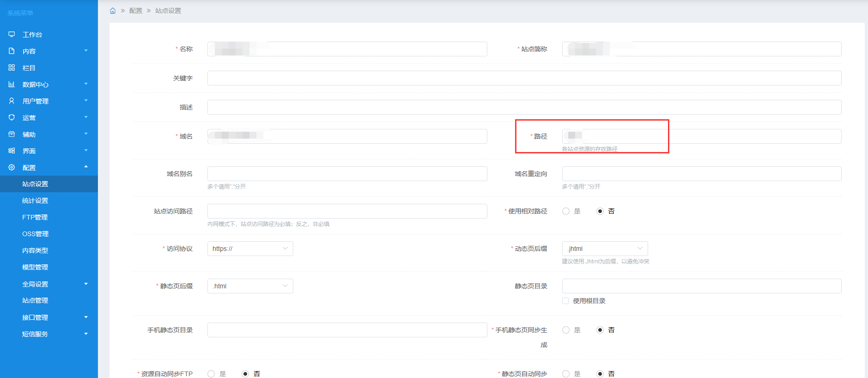Select 否 for 静态页自动同步
The width and height of the screenshot is (868, 378).
point(600,374)
